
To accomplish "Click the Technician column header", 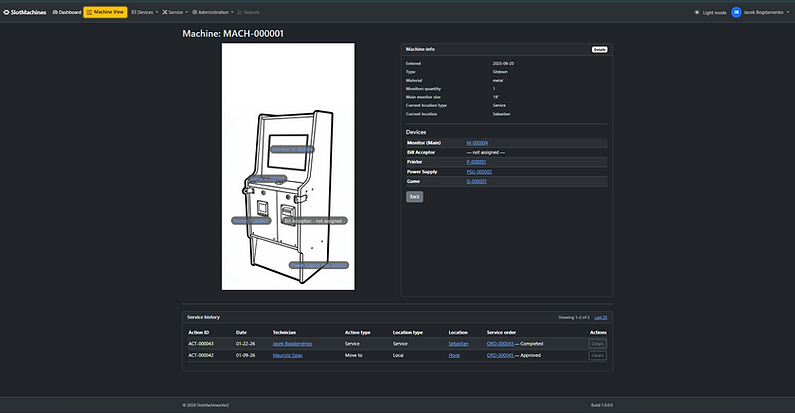I will (x=284, y=332).
